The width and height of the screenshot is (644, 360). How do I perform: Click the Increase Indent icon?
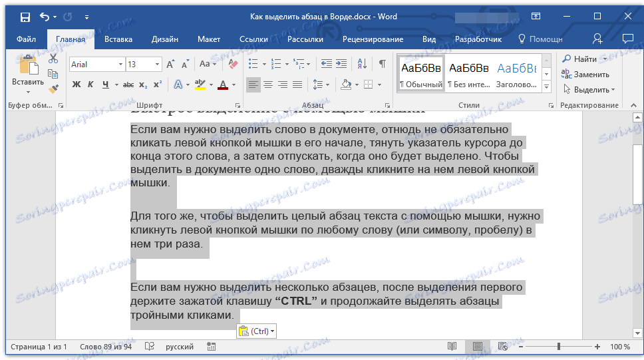tap(341, 65)
